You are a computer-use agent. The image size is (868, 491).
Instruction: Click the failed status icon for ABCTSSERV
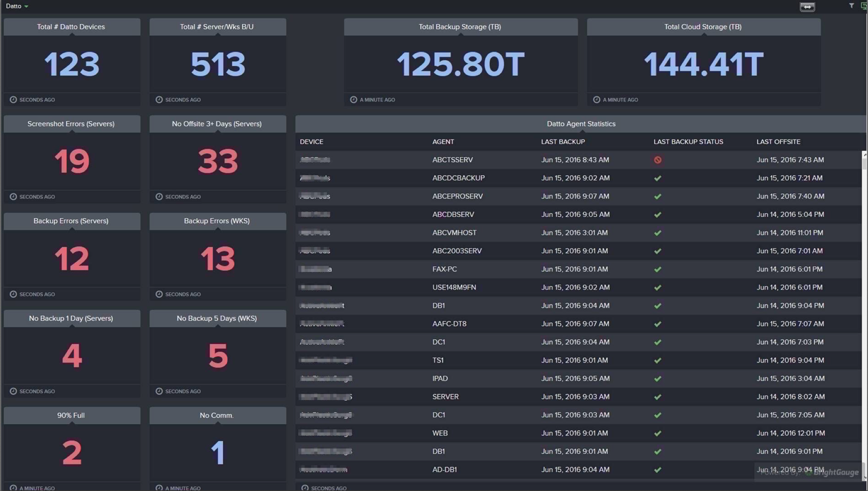[657, 160]
